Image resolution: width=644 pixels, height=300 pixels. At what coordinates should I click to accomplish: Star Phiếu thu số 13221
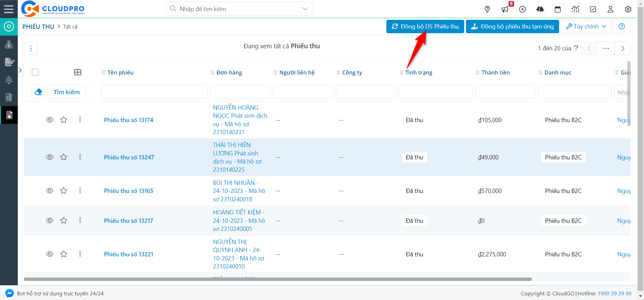pos(64,254)
